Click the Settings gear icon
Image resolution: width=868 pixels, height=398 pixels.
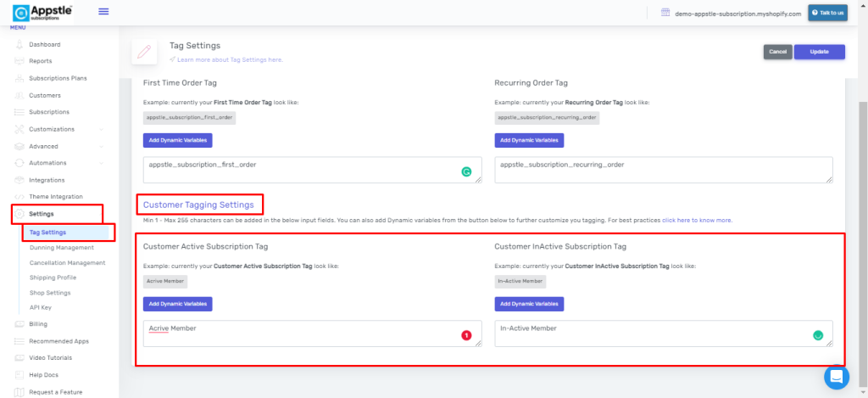pyautogui.click(x=19, y=214)
